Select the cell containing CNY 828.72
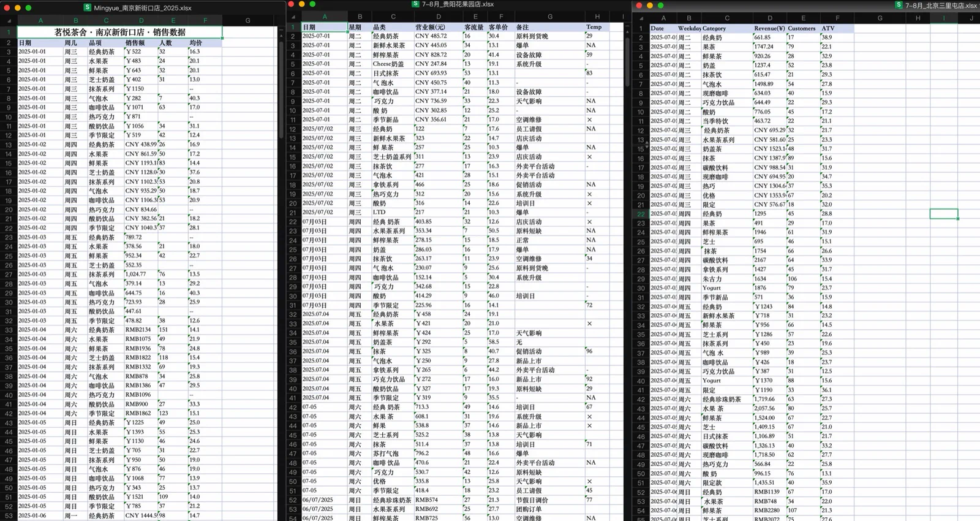 click(x=438, y=55)
